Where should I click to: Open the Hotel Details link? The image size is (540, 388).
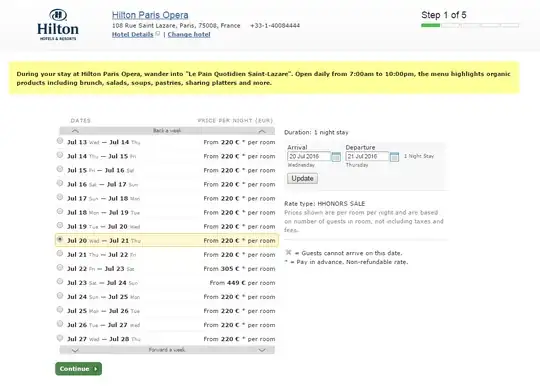pyautogui.click(x=133, y=34)
